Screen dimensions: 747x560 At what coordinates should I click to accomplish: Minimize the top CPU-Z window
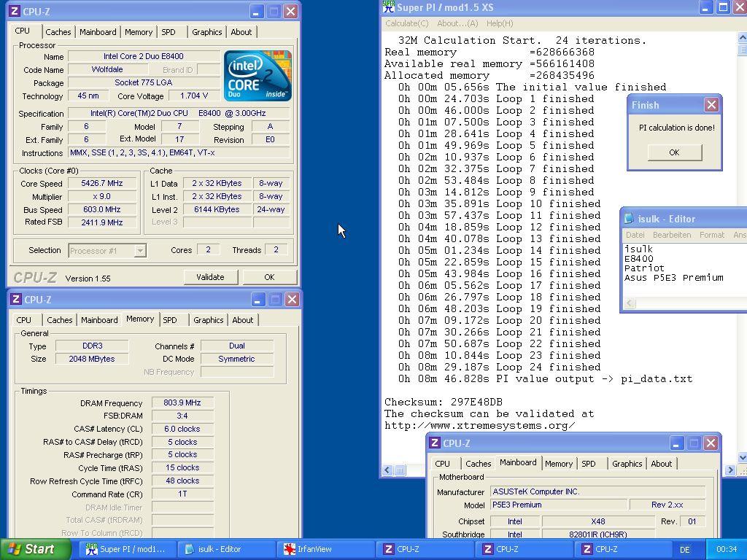click(256, 12)
